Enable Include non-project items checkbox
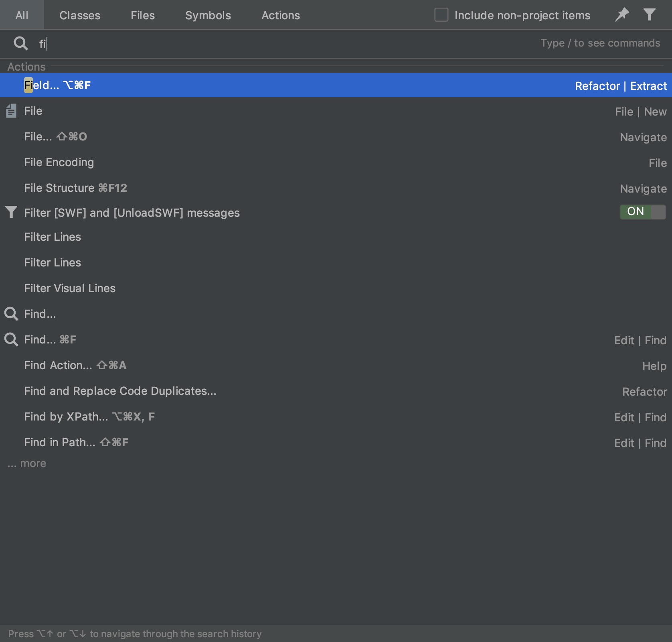This screenshot has width=672, height=642. pos(441,15)
